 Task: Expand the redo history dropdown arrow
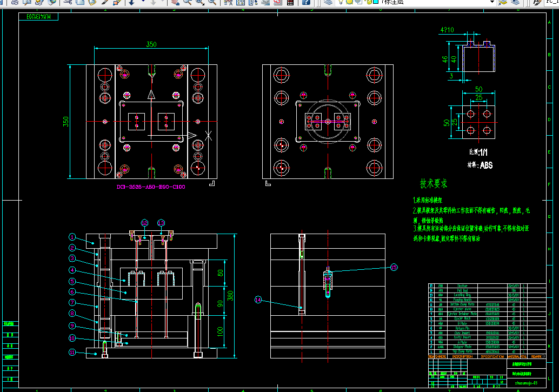[163, 2]
